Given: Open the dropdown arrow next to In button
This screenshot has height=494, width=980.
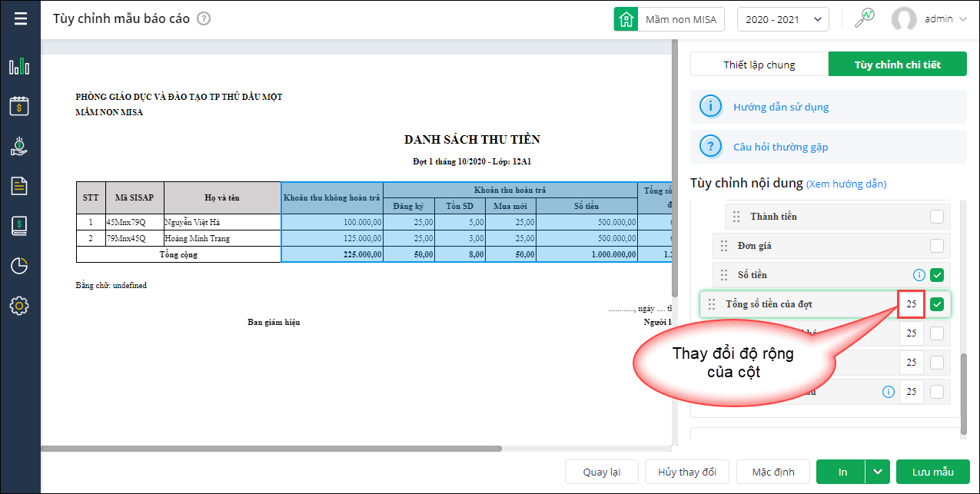Looking at the screenshot, I should pyautogui.click(x=878, y=472).
